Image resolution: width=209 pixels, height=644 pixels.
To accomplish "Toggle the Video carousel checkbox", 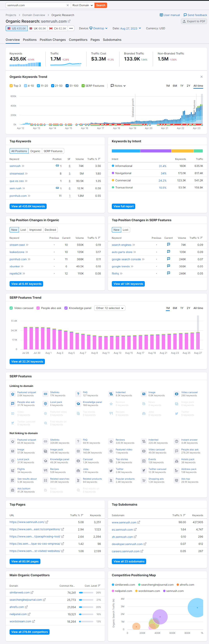I will coord(11,308).
